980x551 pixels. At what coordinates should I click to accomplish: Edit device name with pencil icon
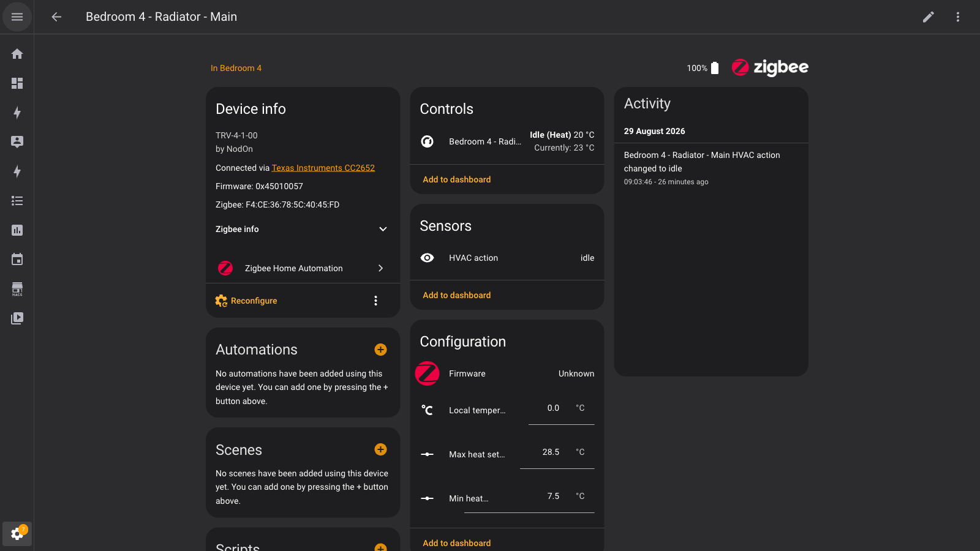(x=929, y=17)
